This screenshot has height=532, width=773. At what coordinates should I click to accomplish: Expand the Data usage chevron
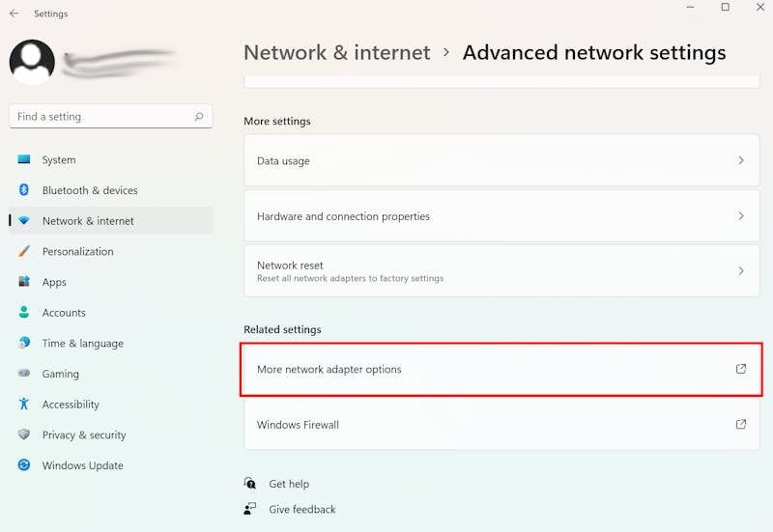tap(741, 160)
